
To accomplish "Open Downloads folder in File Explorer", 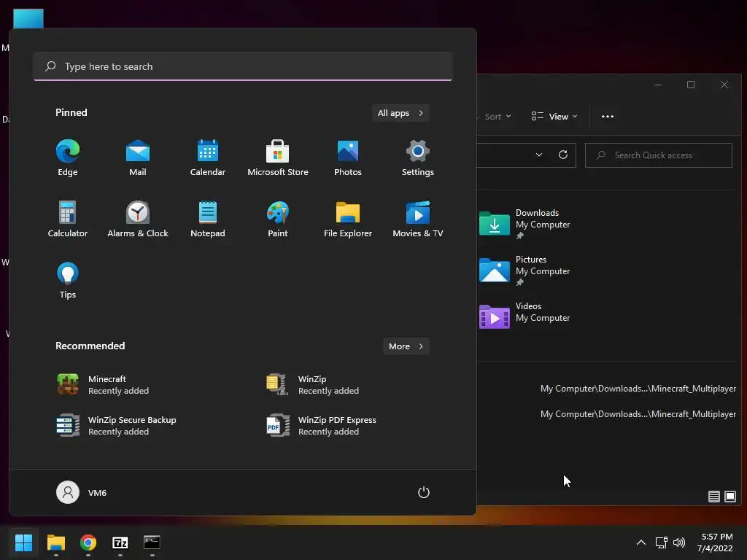I will point(525,223).
